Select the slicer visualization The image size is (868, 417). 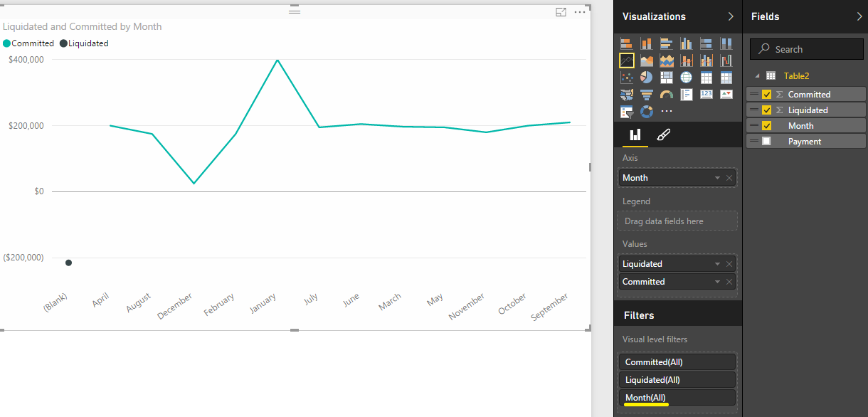(627, 112)
